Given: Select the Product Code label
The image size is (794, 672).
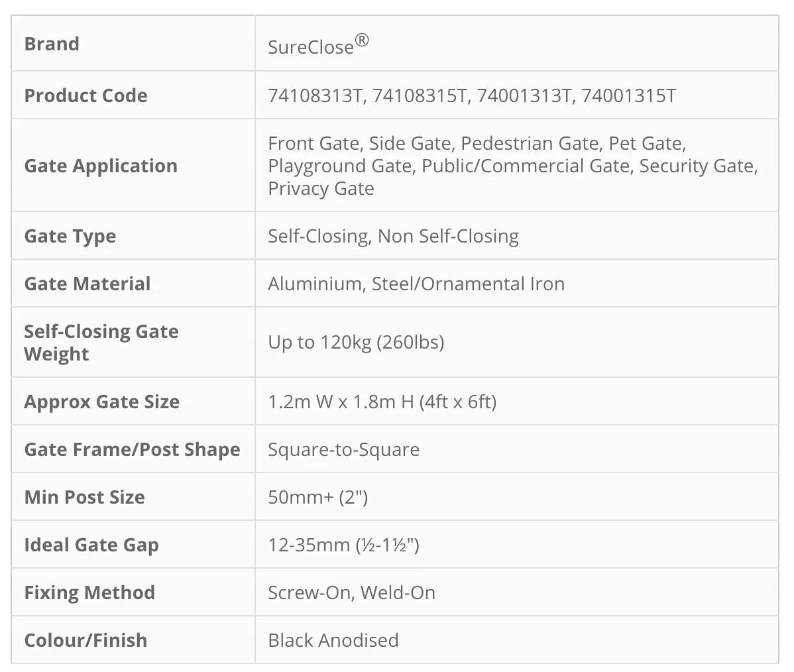Looking at the screenshot, I should coord(85,95).
